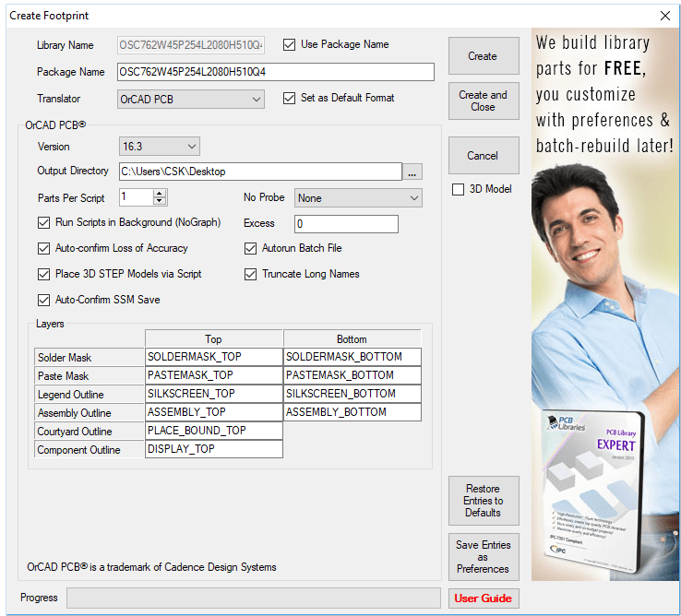
Task: Edit PASTEMASK_BOTTOM layer cell
Action: click(x=352, y=375)
